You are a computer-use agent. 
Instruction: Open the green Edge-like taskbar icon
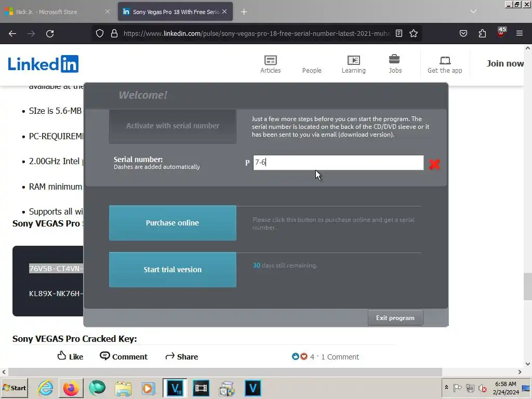point(97,388)
